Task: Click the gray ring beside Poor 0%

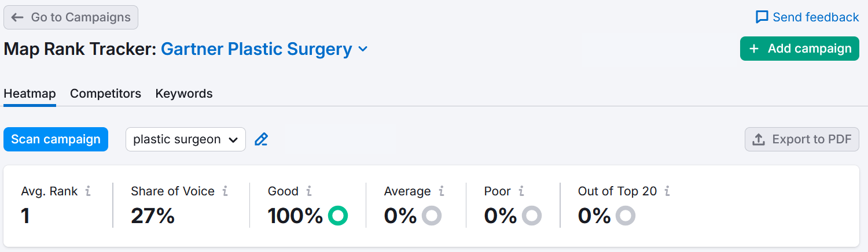Action: [x=532, y=216]
